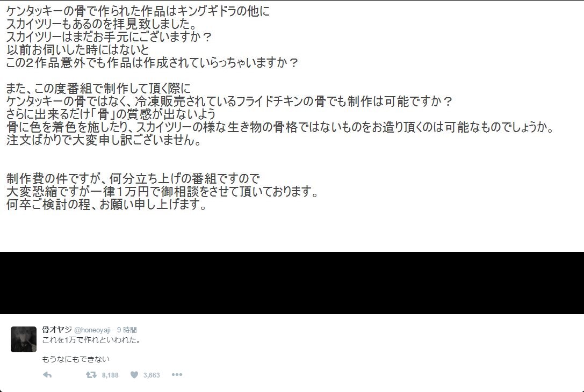584x392 pixels.
Task: Open the tweet via the 9 時間 timestamp
Action: 127,330
